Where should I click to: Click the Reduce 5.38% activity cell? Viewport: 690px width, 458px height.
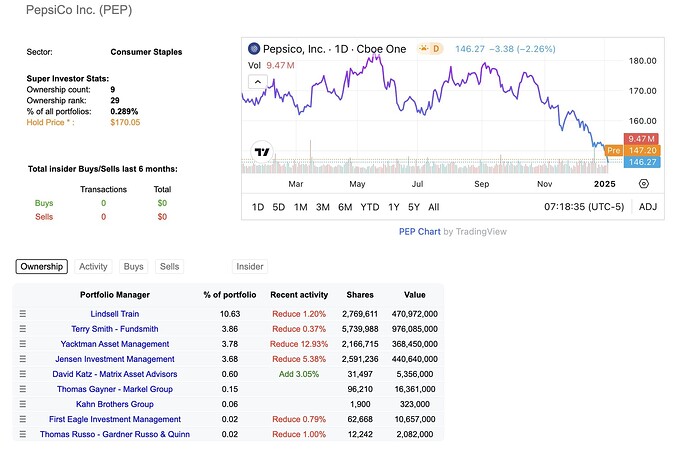(x=299, y=359)
